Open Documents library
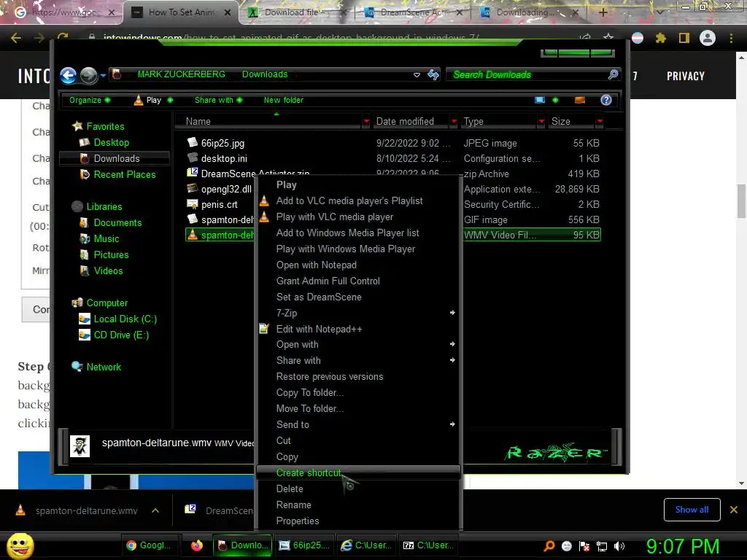Viewport: 747px width, 560px height. [117, 222]
